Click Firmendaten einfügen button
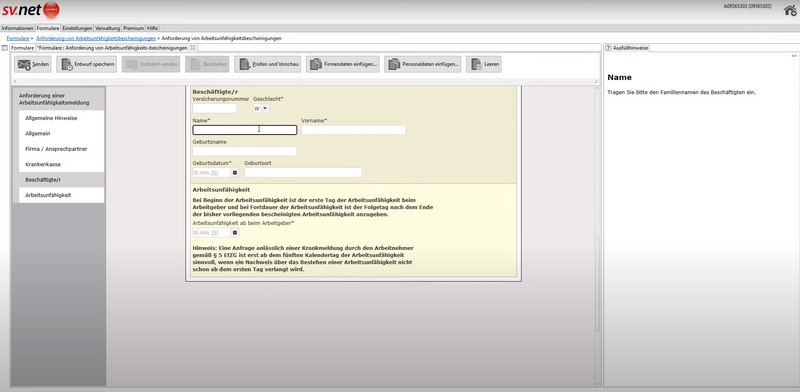Image resolution: width=800 pixels, height=392 pixels. [343, 64]
